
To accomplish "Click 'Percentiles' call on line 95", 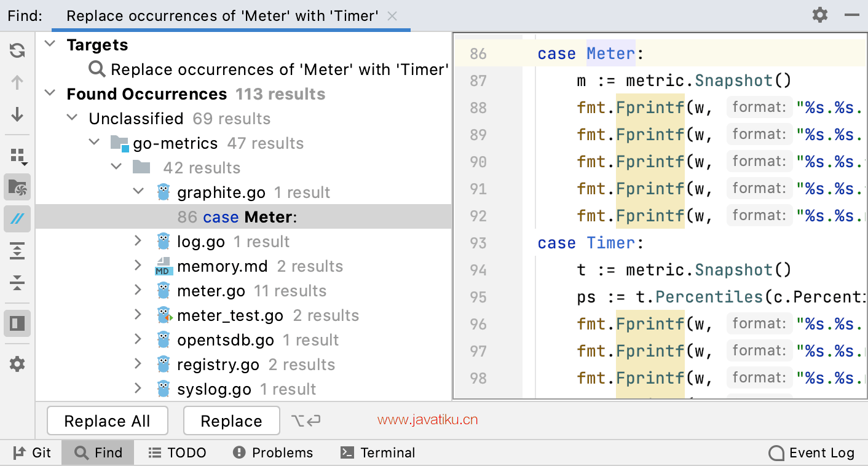I will coord(709,297).
